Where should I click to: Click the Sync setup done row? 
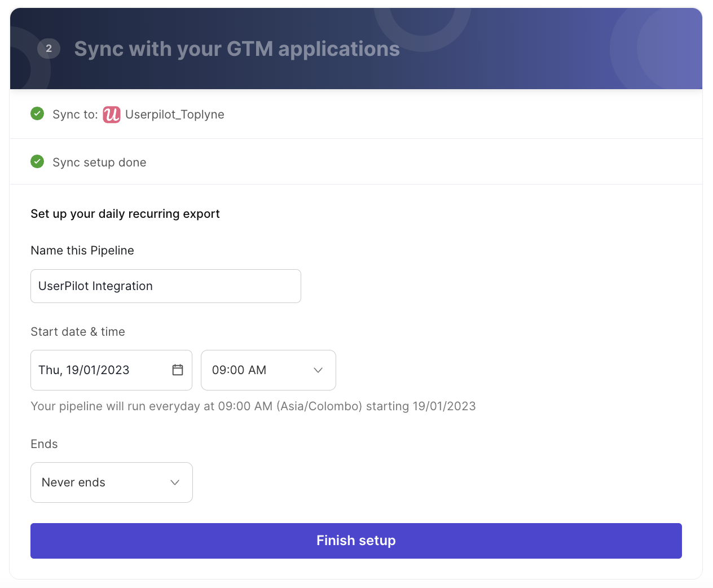[x=356, y=162]
